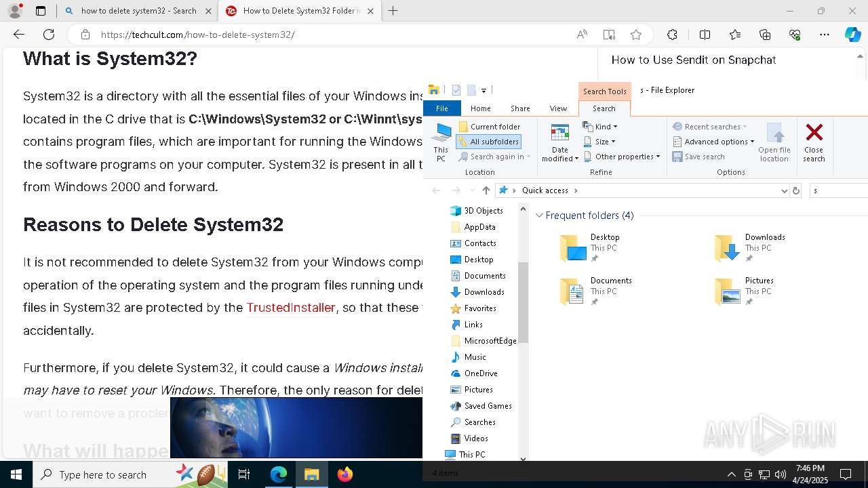Follow the TrustedInstaller link

[291, 308]
